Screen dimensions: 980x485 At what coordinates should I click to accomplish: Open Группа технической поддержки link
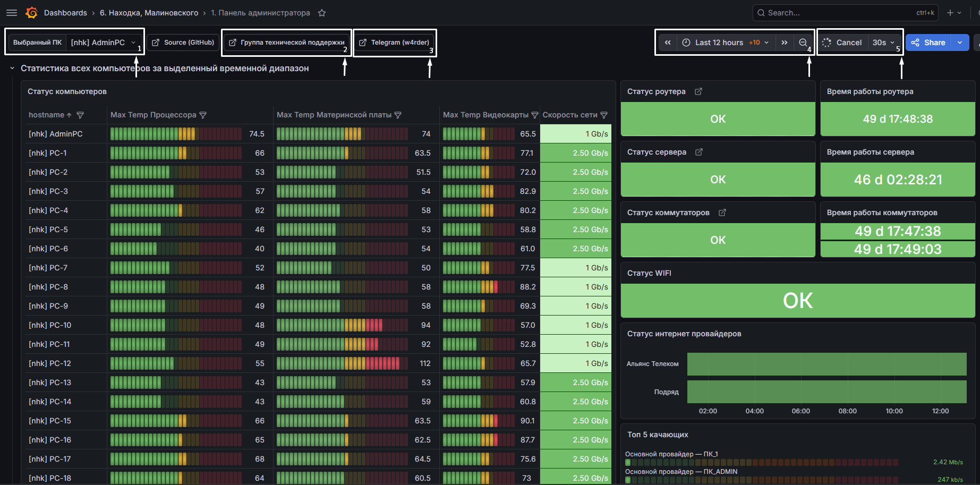287,42
